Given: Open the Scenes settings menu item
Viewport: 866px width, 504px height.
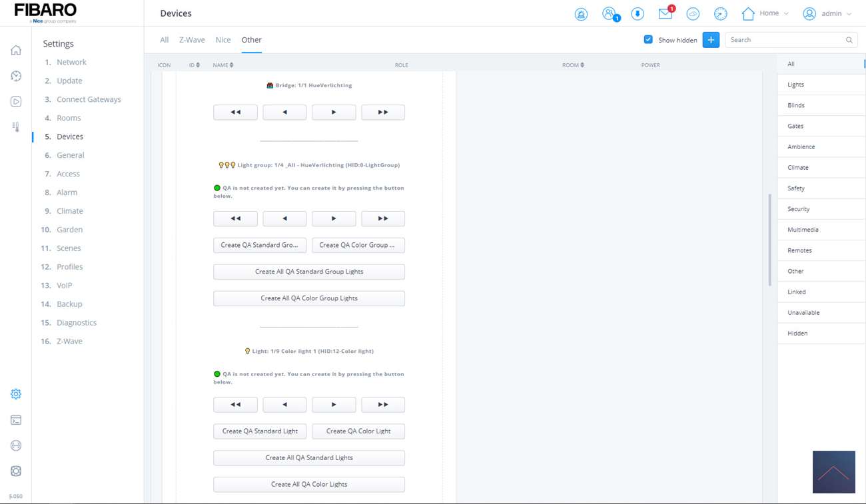Looking at the screenshot, I should point(69,248).
